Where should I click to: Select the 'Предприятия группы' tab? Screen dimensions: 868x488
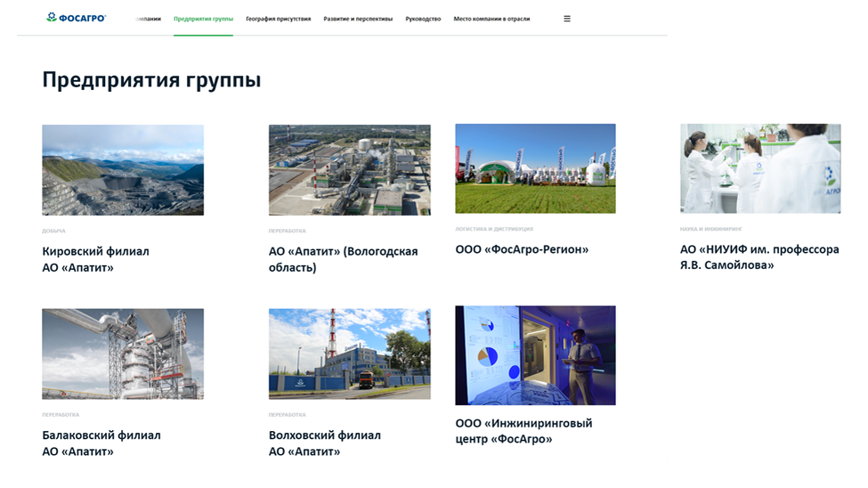click(203, 19)
